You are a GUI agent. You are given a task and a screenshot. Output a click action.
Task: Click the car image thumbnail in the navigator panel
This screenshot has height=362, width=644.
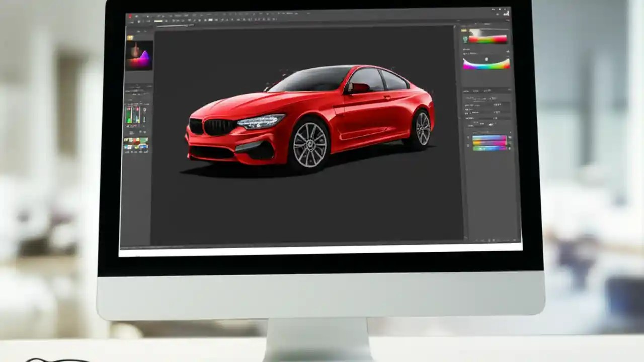(x=140, y=55)
